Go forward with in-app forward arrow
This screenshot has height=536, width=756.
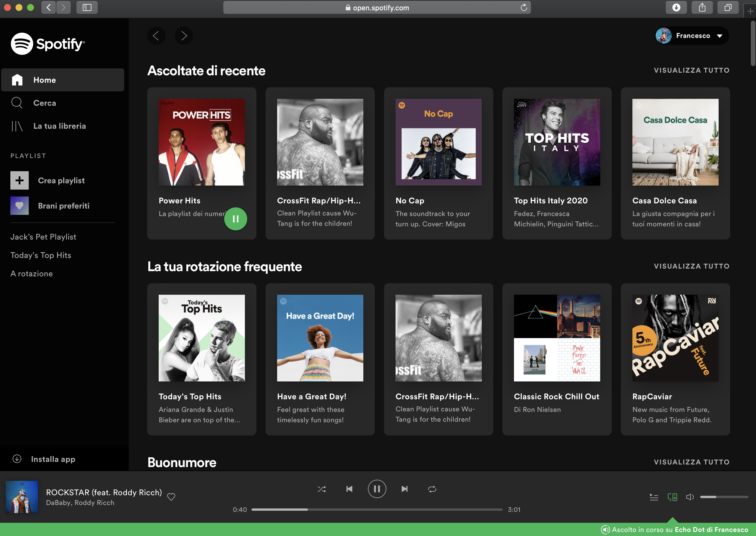184,36
